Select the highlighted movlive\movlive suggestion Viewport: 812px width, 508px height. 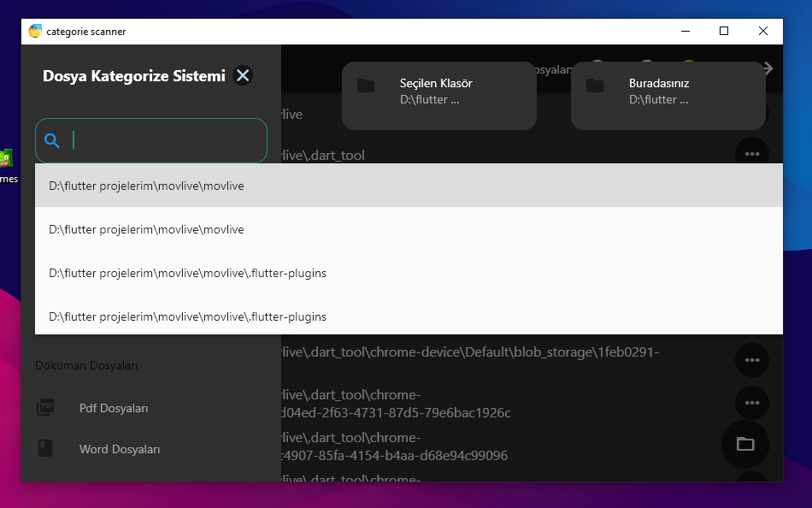tap(409, 186)
